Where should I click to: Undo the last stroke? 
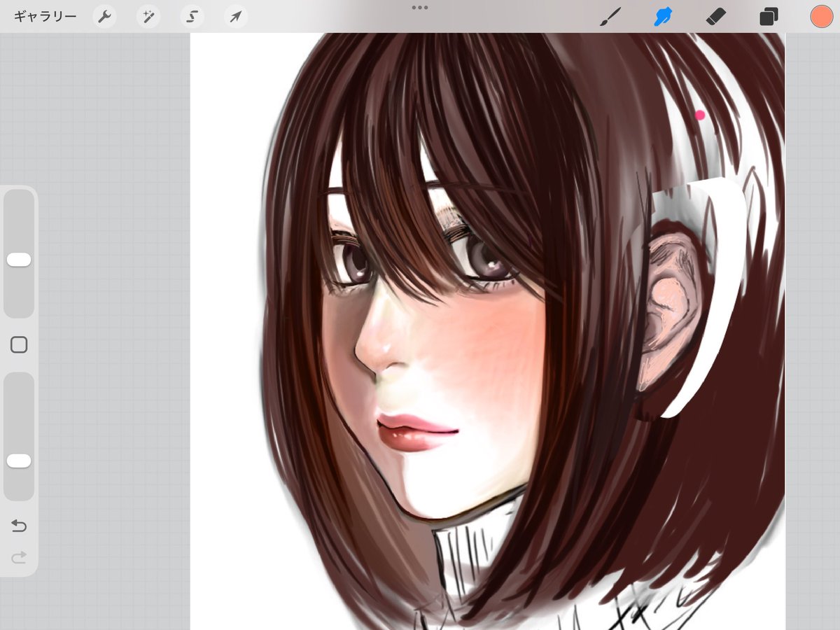pos(19,526)
